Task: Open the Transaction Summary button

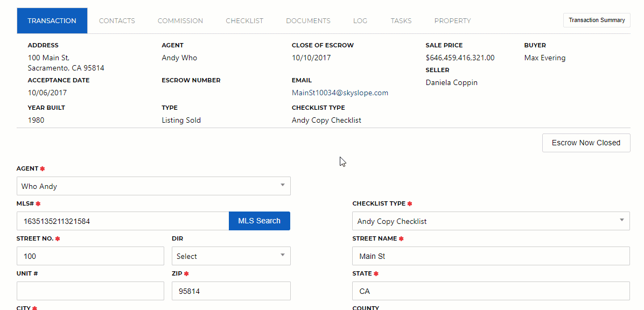Action: tap(597, 20)
